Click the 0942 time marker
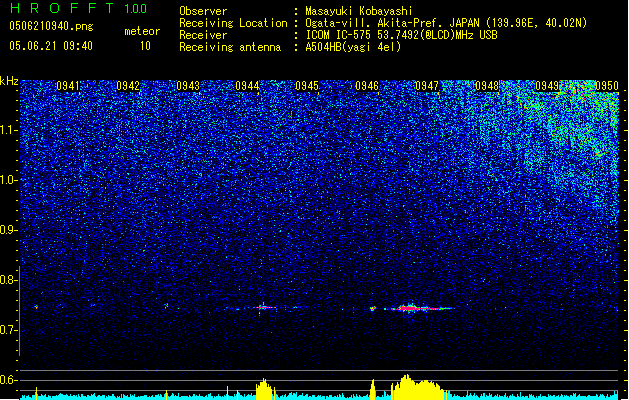The height and width of the screenshot is (400, 629). (x=128, y=86)
